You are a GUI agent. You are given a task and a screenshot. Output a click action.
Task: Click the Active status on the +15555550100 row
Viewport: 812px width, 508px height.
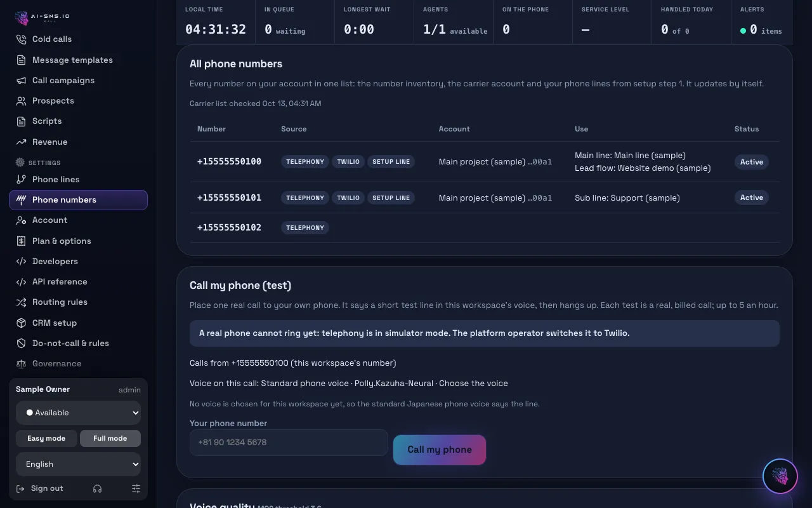752,162
